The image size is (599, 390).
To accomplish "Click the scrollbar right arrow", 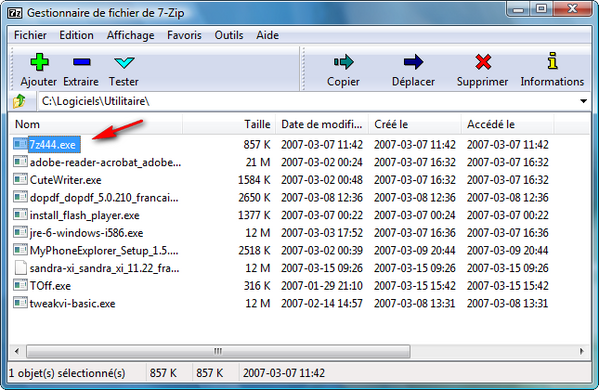I will (x=581, y=351).
